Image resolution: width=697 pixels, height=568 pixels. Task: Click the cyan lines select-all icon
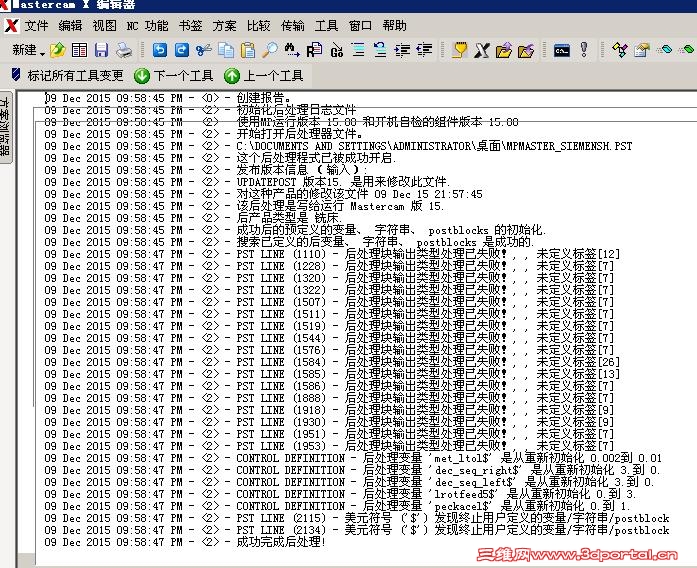coord(358,50)
